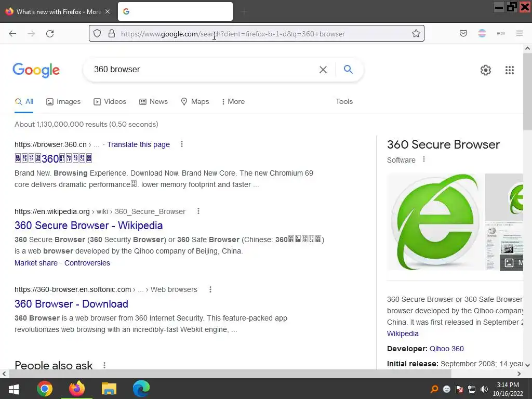
Task: Launch Chrome from the taskbar
Action: (x=45, y=389)
